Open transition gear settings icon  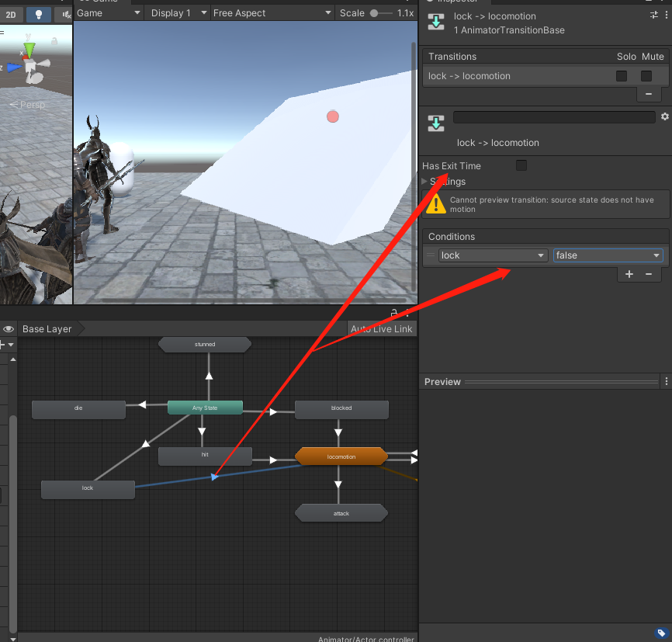665,116
